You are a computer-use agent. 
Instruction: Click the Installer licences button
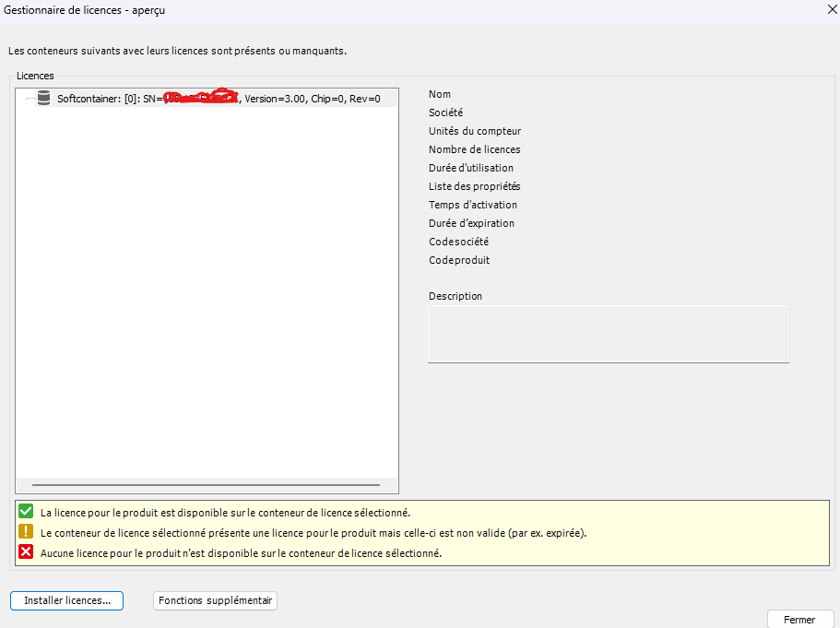coord(66,600)
